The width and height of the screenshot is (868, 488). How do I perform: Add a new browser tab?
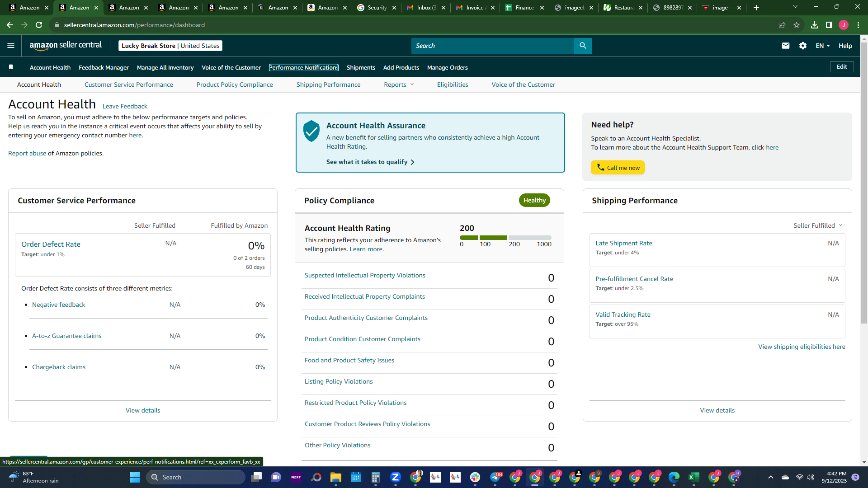pyautogui.click(x=756, y=8)
